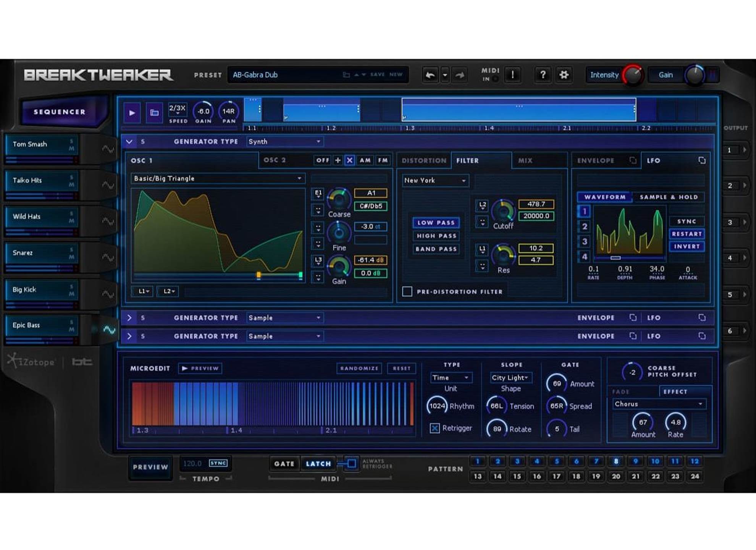Click the redo arrow icon
The width and height of the screenshot is (756, 550).
460,75
